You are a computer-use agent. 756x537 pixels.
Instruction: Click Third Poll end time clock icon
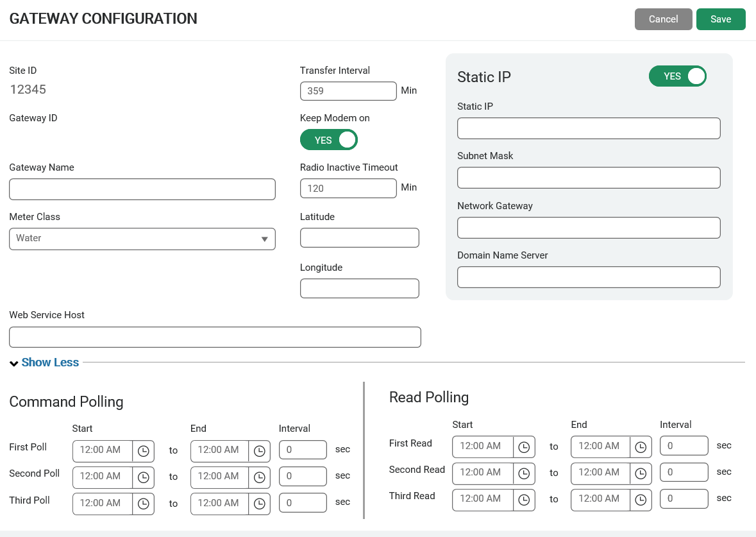click(x=259, y=504)
